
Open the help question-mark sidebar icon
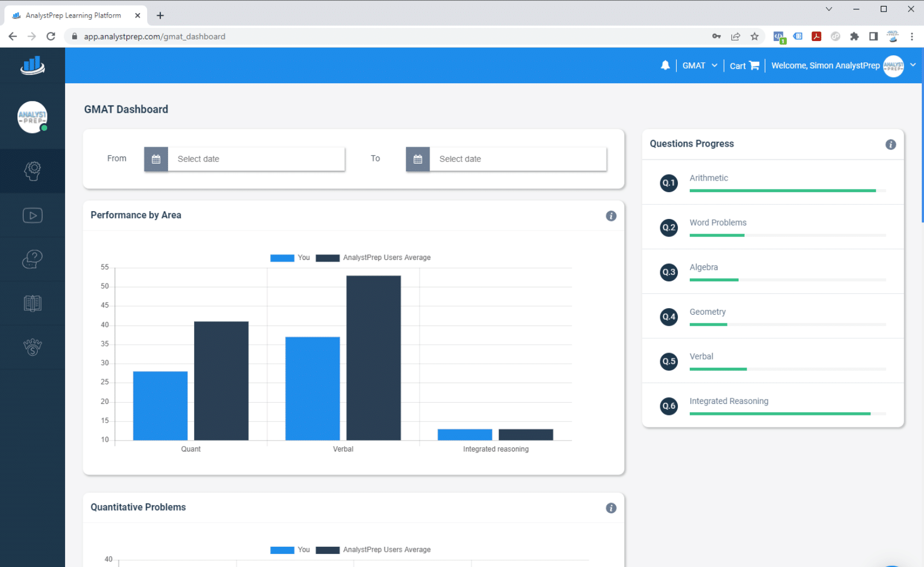[32, 259]
